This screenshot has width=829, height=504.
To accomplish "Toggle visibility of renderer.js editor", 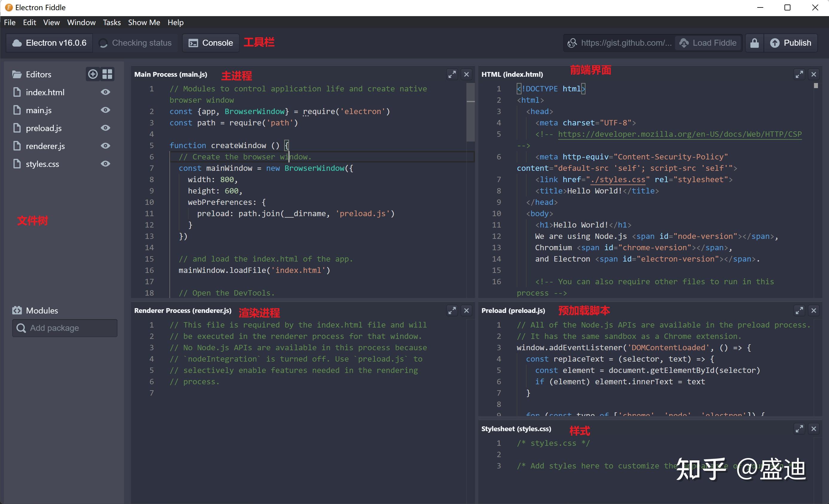I will pyautogui.click(x=105, y=146).
